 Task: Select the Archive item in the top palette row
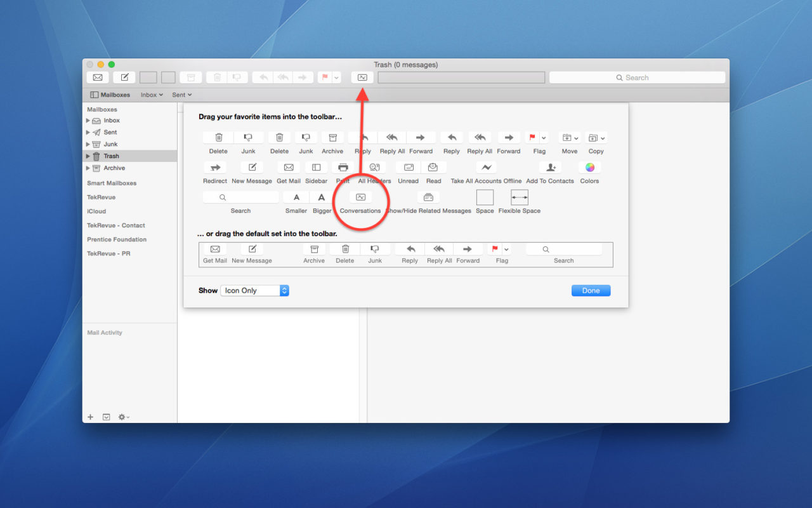[x=332, y=138]
